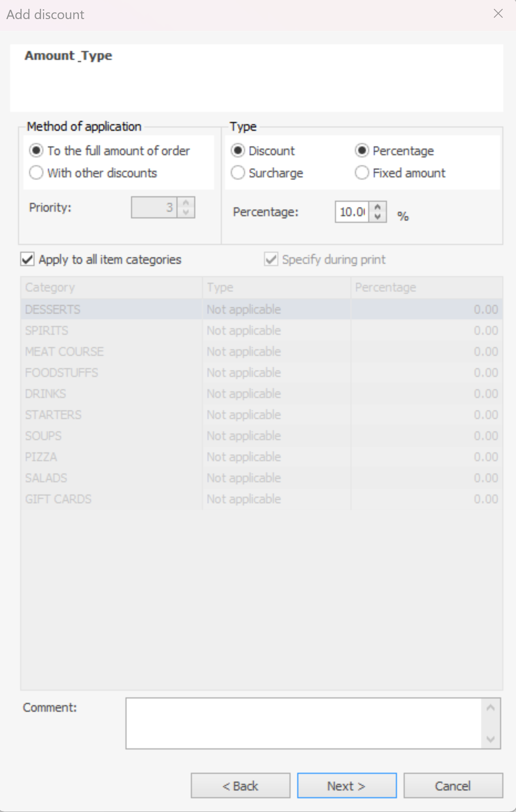
Task: Uncheck 'Apply to all item categories'
Action: 28,259
